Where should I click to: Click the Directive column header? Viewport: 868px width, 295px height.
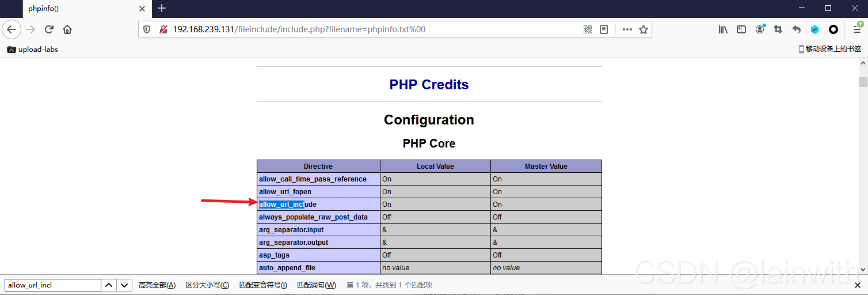318,167
